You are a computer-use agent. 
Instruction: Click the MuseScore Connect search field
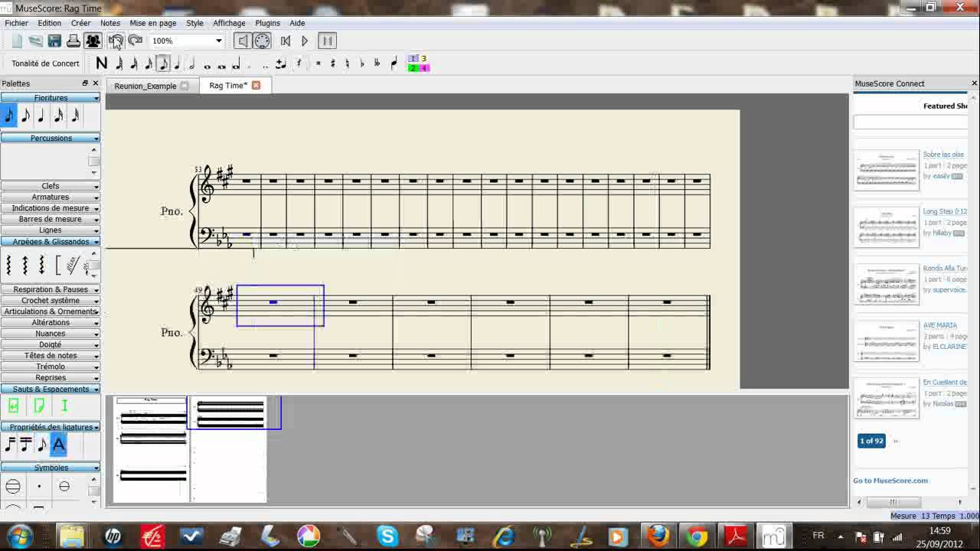coord(910,122)
